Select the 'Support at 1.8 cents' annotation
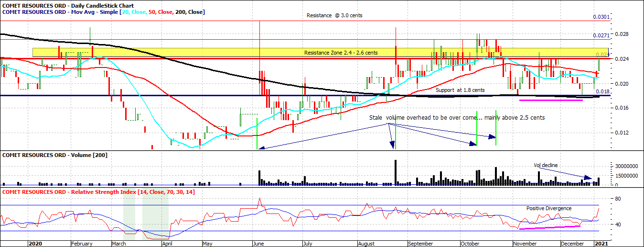Screen dimensions: 644x247 (x=460, y=90)
